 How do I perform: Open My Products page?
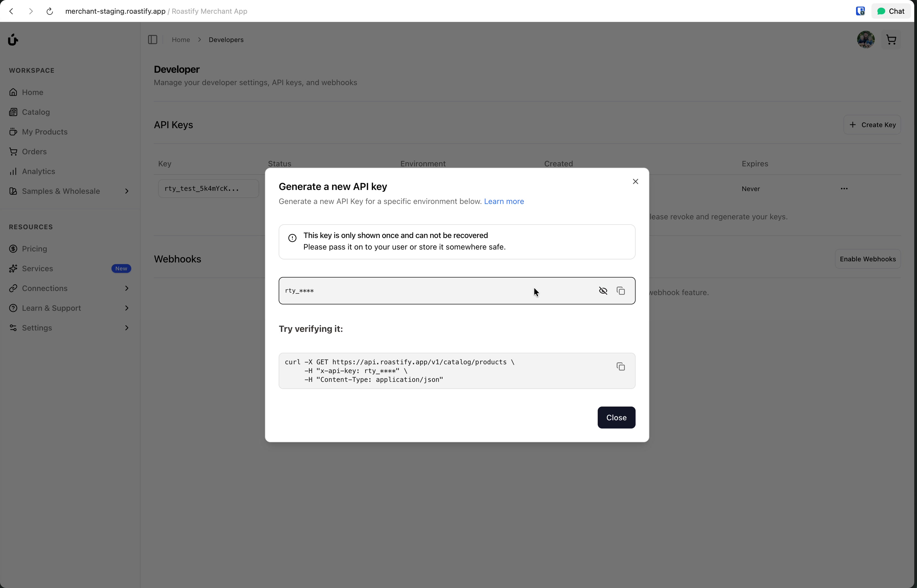tap(44, 132)
